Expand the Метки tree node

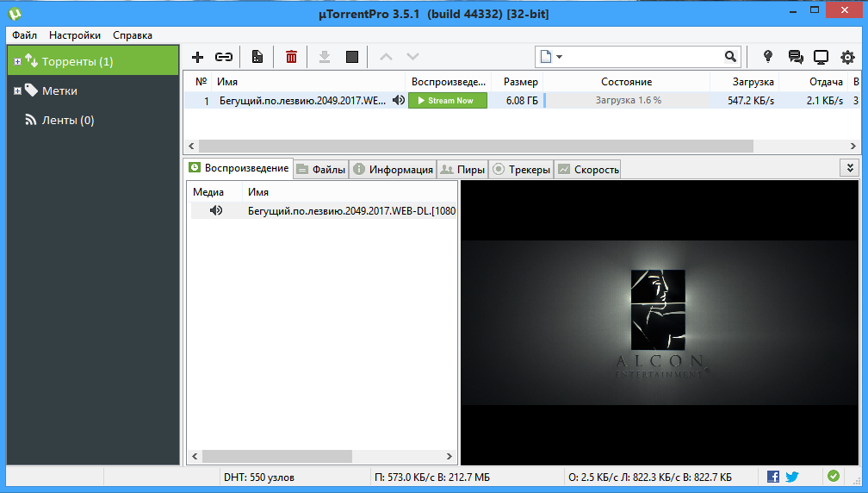coord(18,90)
